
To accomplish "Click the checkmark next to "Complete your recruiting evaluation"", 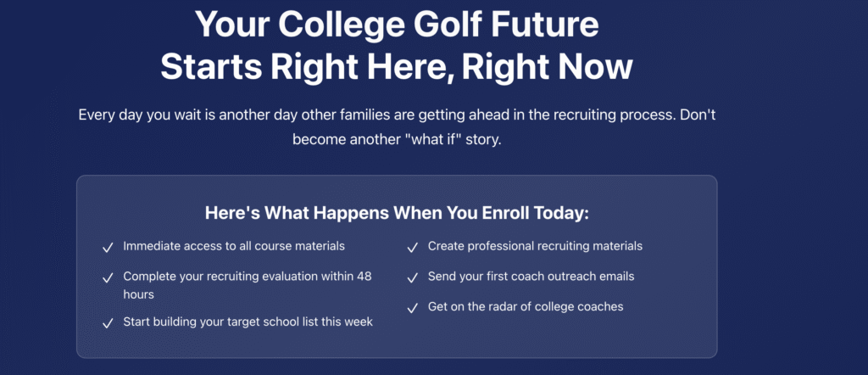I will coord(108,277).
